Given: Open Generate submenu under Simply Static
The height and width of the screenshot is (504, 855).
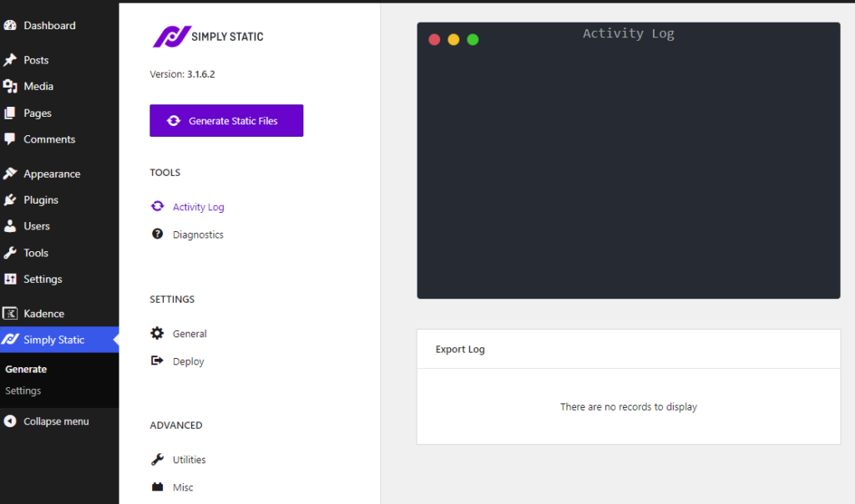Looking at the screenshot, I should 26,369.
